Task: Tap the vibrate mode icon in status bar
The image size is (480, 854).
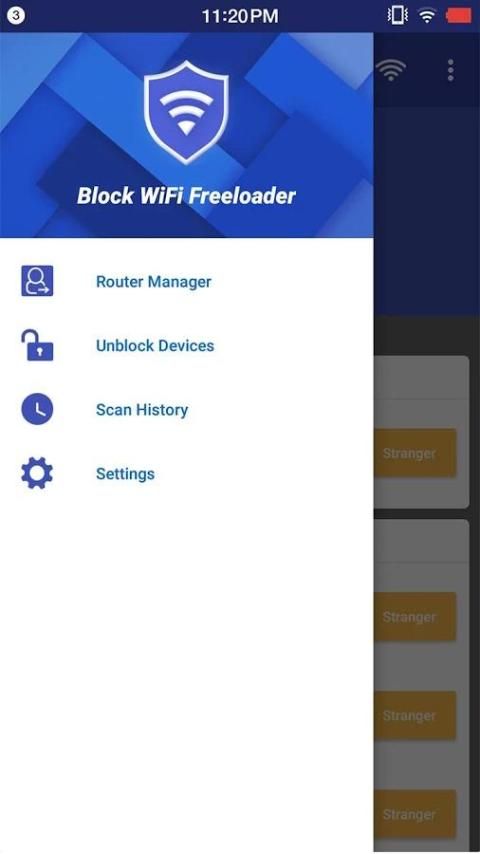Action: [x=397, y=16]
